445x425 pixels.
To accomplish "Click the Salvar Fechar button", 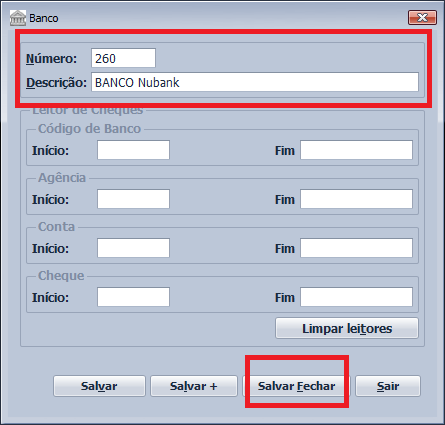I will pyautogui.click(x=296, y=386).
